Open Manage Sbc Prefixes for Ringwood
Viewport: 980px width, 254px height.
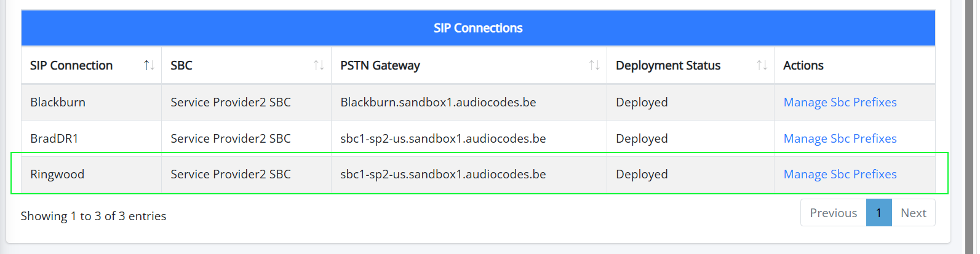click(840, 174)
